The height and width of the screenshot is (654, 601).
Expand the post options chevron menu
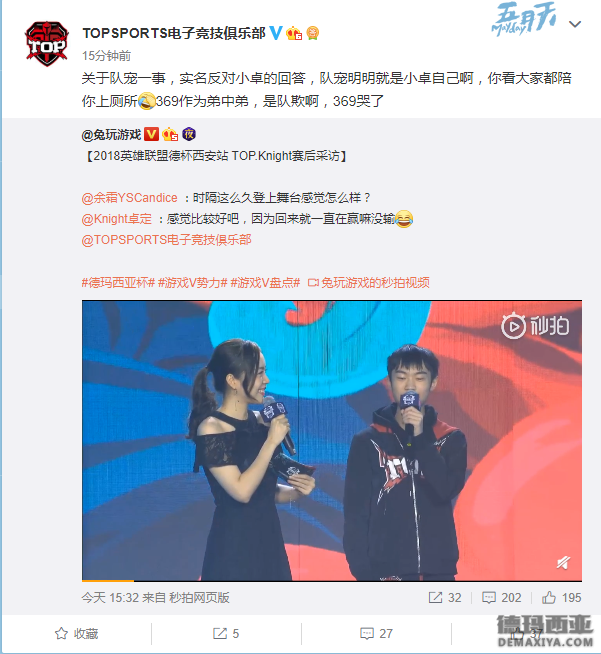[x=575, y=24]
